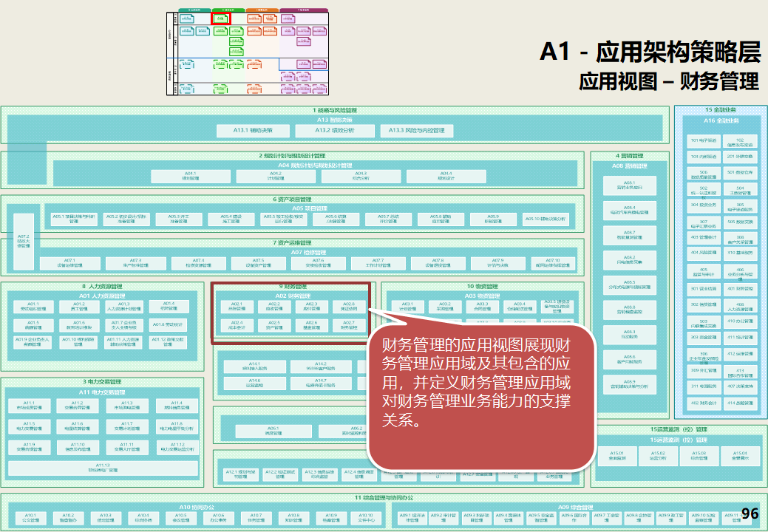Screen dimensions: 768x532
Task: Select the A11.8 box in 电力交易管理
Action: pos(177,426)
